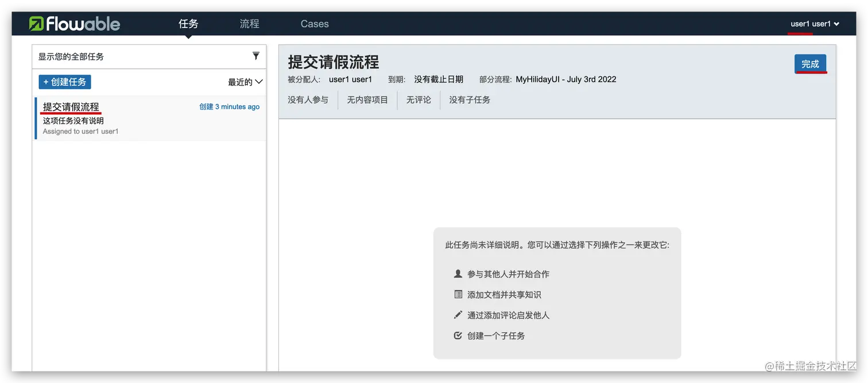Click the 参与其他人并开始合作 link
The height and width of the screenshot is (383, 868).
(x=508, y=274)
